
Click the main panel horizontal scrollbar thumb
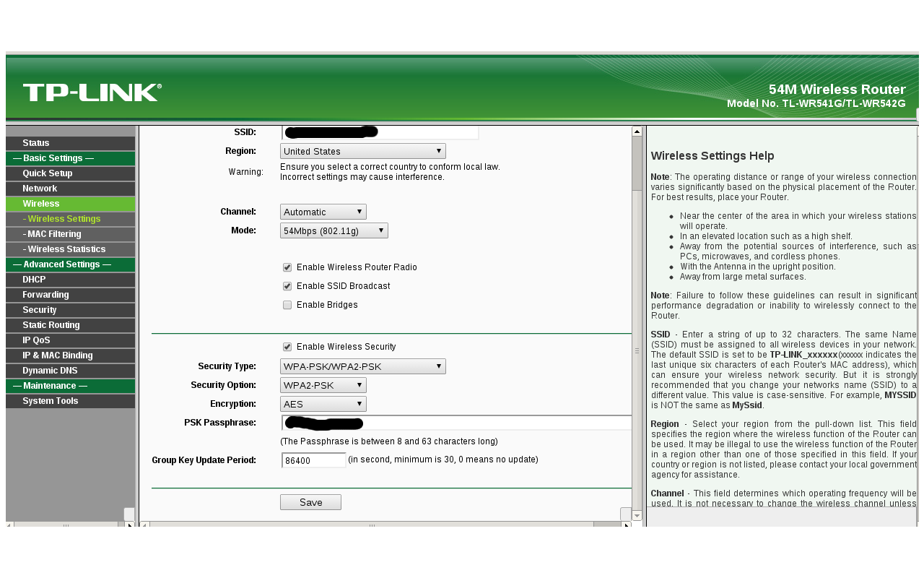(372, 525)
